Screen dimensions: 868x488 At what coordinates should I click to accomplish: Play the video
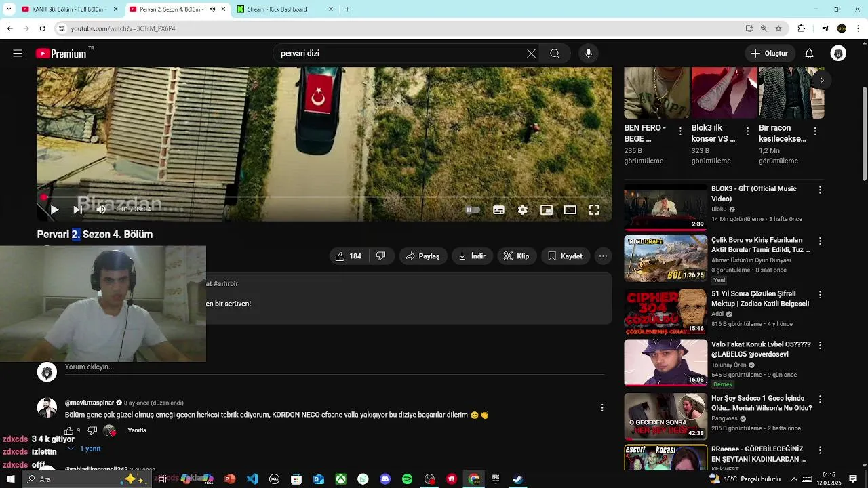pos(54,210)
